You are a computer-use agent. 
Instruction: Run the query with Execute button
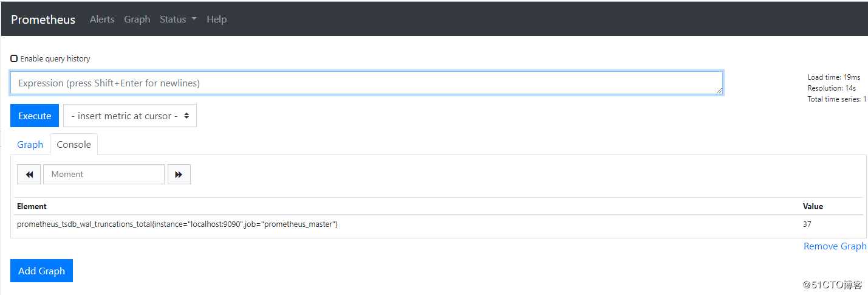(35, 116)
